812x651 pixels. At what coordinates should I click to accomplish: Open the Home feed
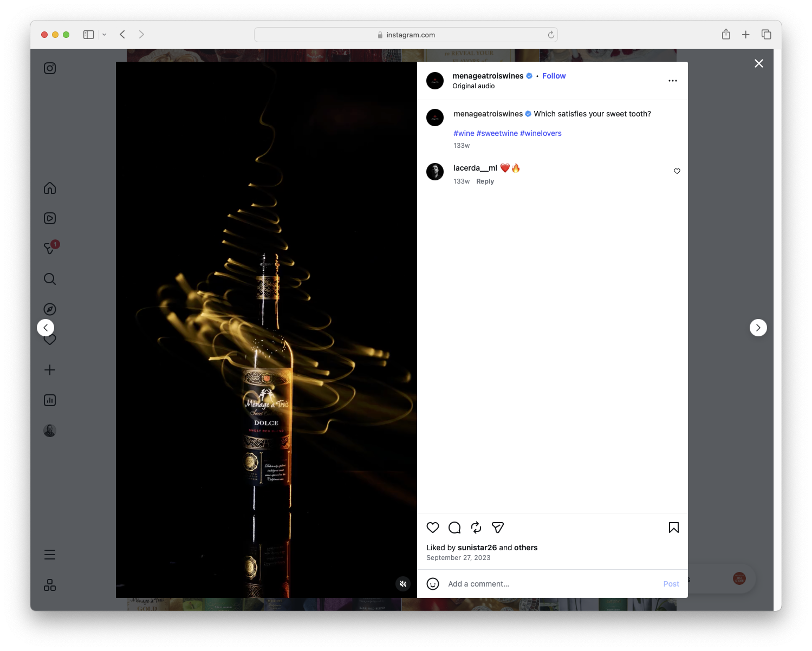click(x=49, y=188)
